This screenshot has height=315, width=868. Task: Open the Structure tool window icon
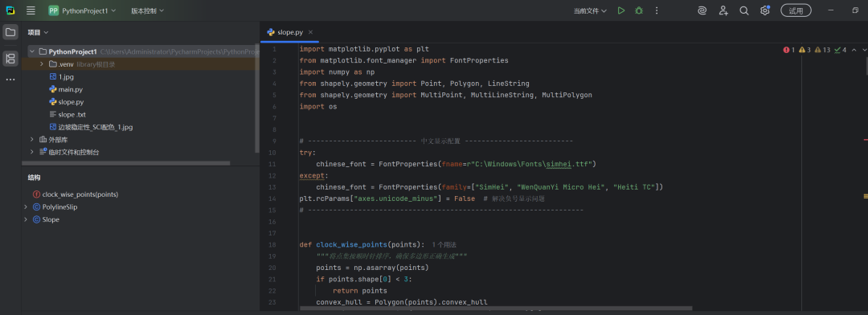pyautogui.click(x=10, y=58)
